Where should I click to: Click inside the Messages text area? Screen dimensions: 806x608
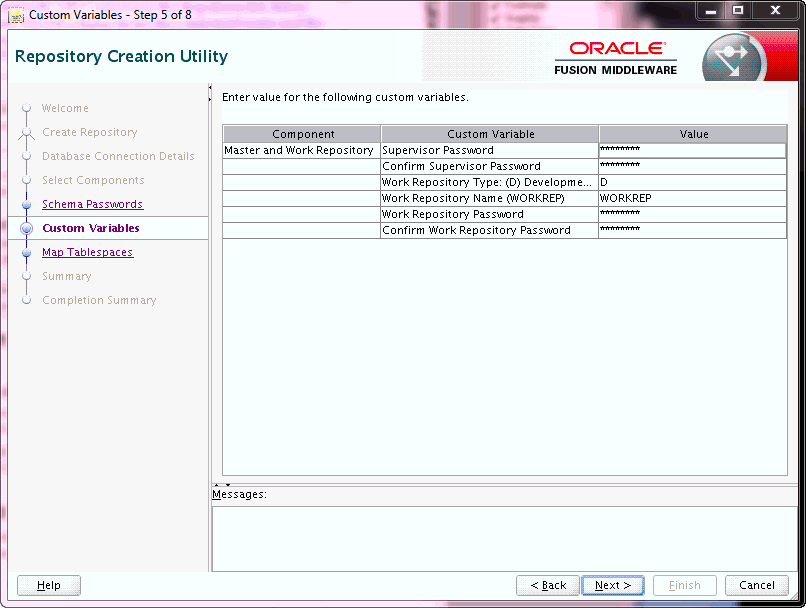click(504, 539)
